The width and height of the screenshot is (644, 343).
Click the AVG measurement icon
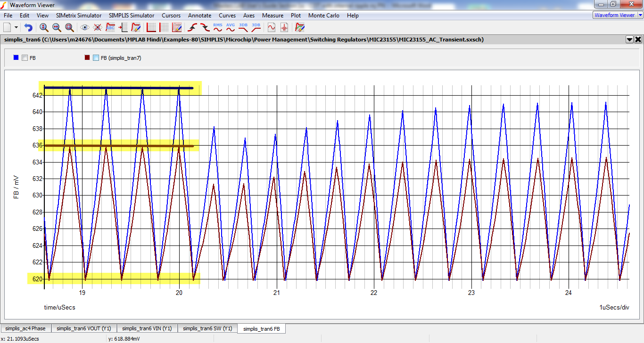pyautogui.click(x=231, y=27)
